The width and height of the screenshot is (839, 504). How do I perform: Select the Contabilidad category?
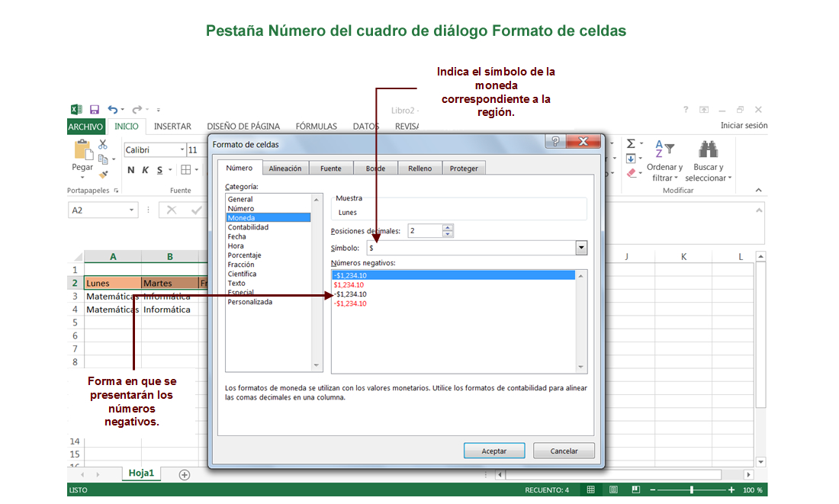[249, 227]
